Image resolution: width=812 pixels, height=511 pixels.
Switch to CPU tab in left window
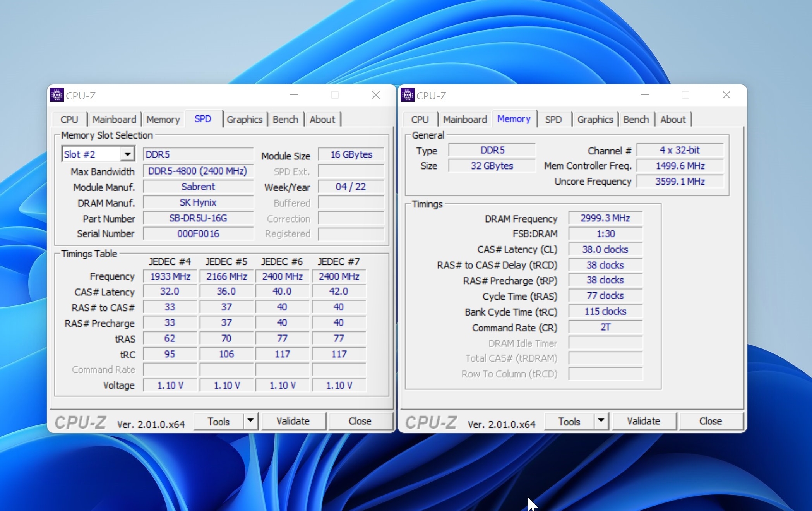[x=70, y=120]
